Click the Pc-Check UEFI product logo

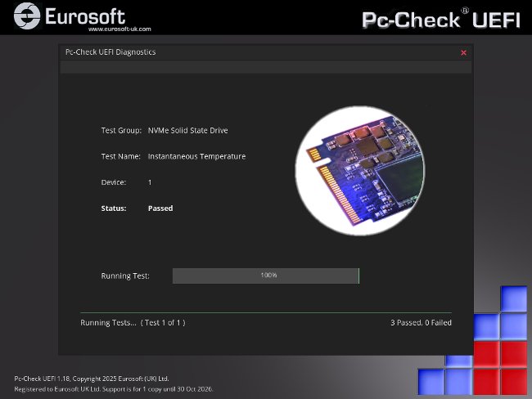pyautogui.click(x=440, y=18)
